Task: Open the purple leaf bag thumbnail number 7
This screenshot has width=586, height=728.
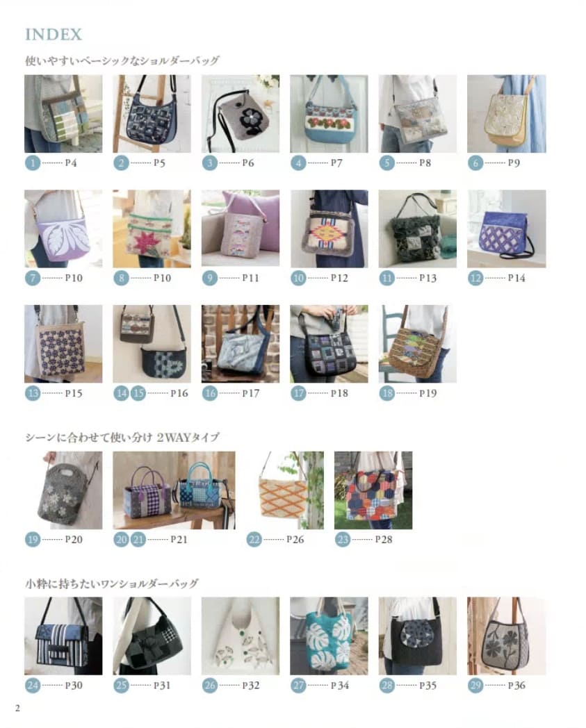Action: [x=63, y=229]
